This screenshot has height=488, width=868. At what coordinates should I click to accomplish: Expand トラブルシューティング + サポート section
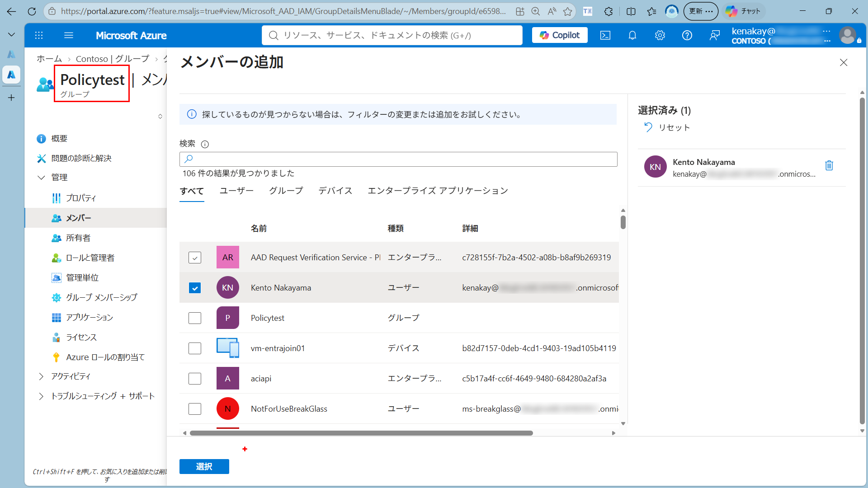pos(41,396)
